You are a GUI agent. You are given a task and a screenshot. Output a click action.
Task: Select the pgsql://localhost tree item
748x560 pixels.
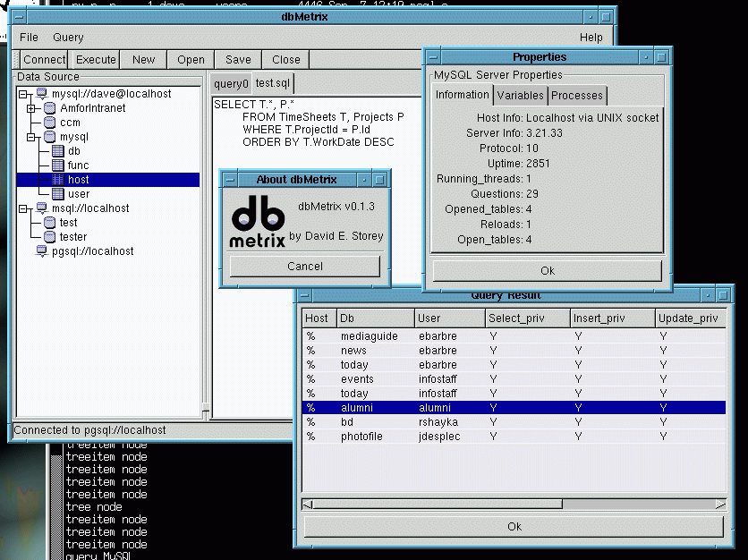92,251
